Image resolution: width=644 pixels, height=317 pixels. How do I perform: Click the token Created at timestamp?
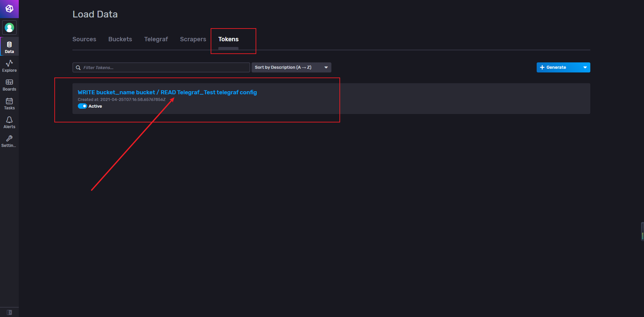tap(122, 100)
